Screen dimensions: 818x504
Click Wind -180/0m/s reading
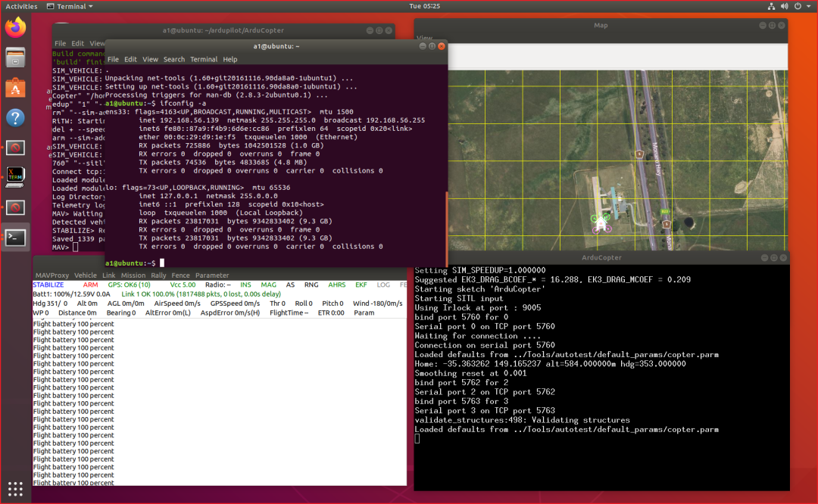click(378, 303)
